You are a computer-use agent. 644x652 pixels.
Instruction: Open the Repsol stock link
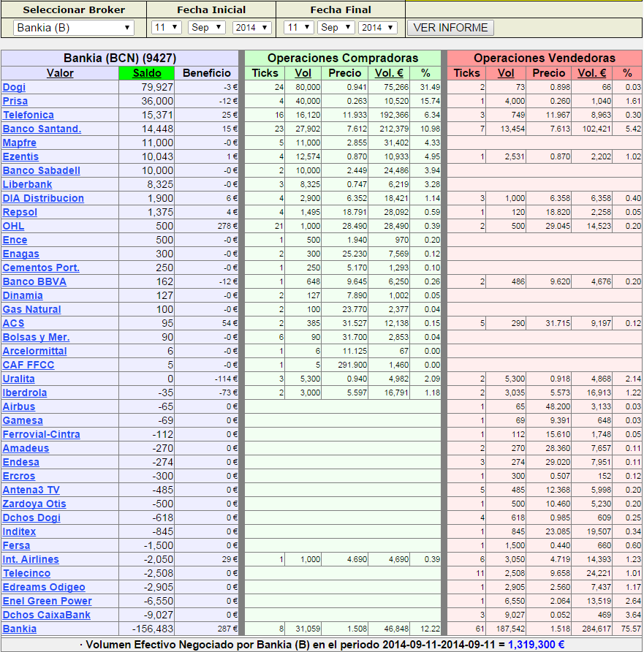(x=20, y=213)
